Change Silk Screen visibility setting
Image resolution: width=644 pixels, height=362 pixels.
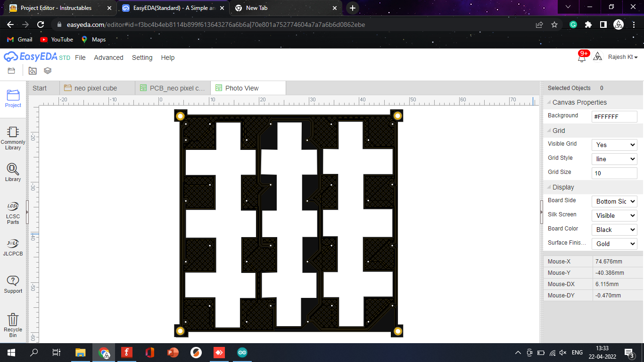614,215
